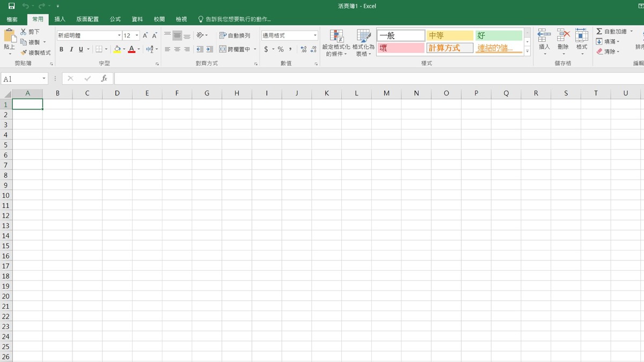644x362 pixels.
Task: Click the increase decimal places icon
Action: coord(304,49)
